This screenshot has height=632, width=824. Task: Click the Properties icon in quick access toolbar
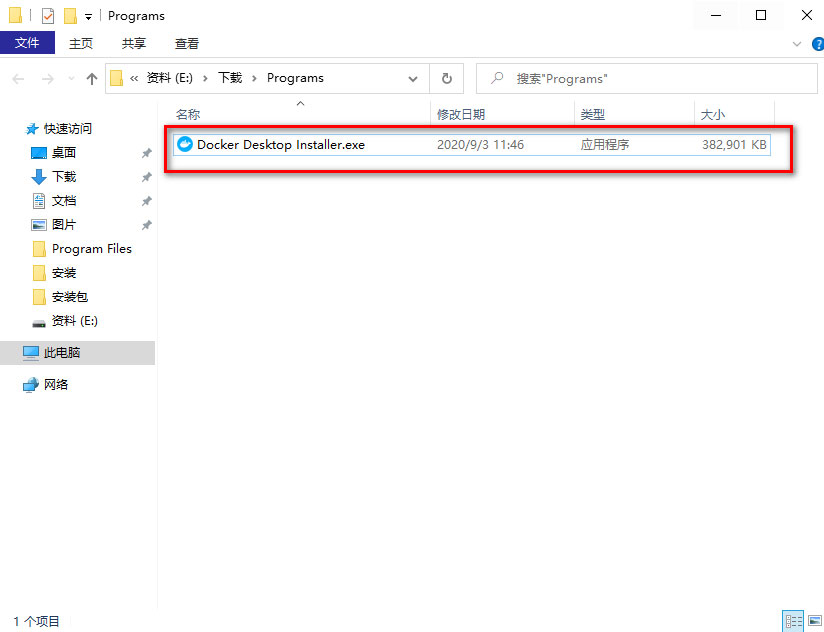click(48, 16)
